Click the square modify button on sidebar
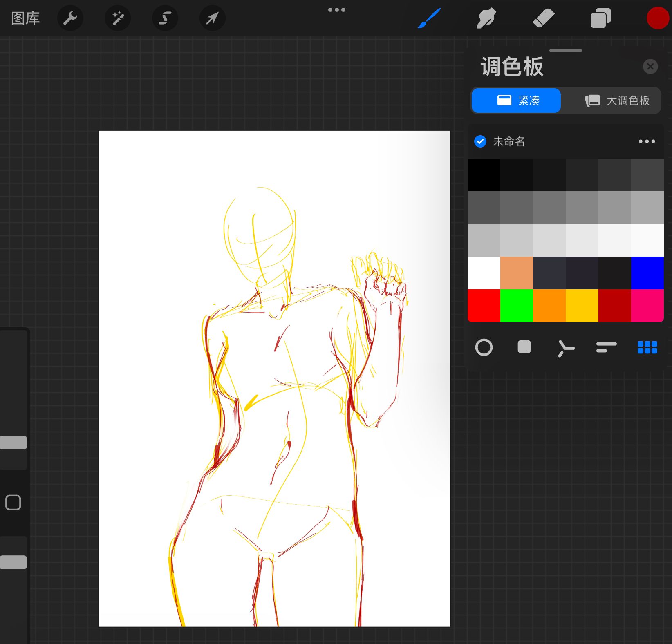This screenshot has width=672, height=644. [x=13, y=503]
